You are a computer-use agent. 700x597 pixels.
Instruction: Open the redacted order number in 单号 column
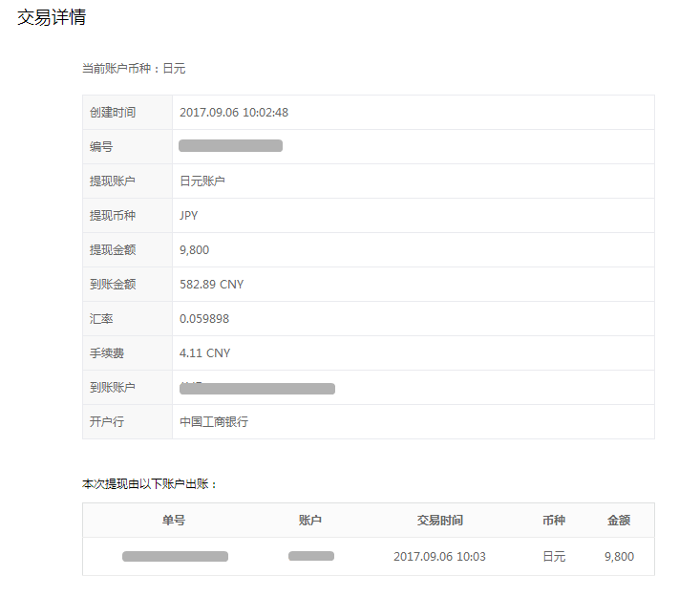(x=175, y=556)
